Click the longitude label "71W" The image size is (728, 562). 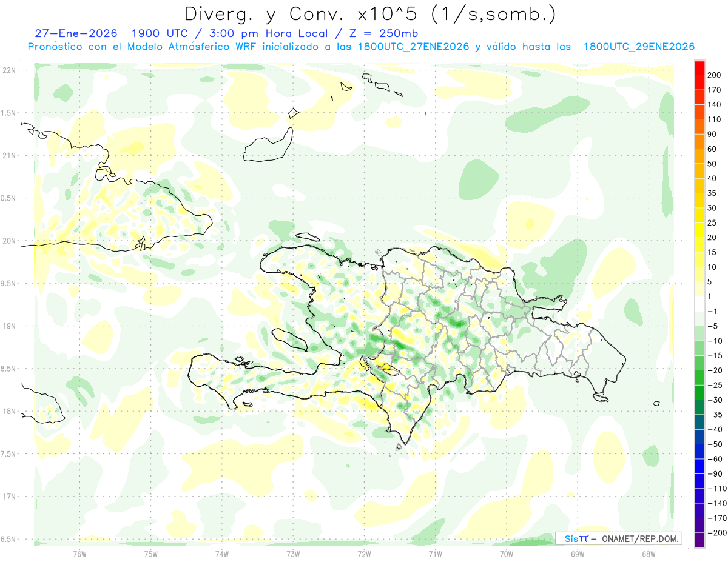[x=435, y=554]
